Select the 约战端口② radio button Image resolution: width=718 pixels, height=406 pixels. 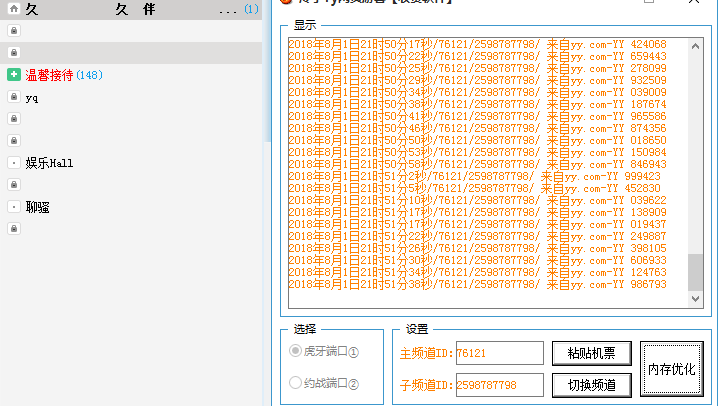click(295, 383)
